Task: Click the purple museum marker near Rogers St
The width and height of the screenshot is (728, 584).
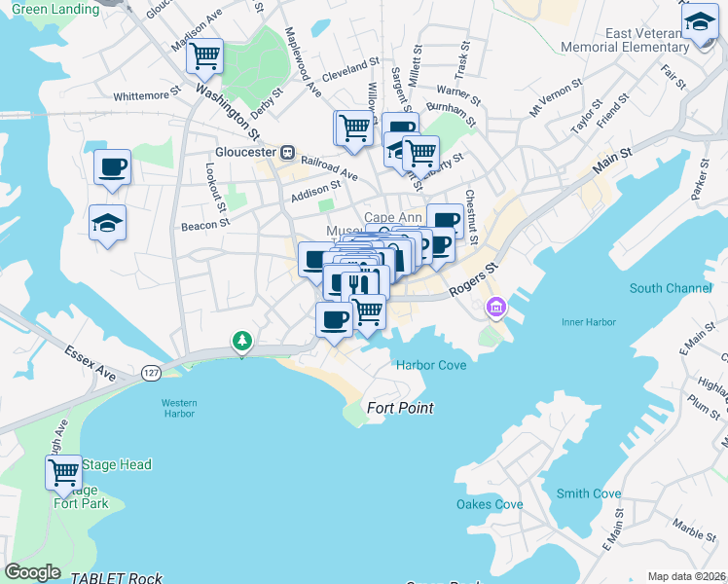Action: (496, 308)
